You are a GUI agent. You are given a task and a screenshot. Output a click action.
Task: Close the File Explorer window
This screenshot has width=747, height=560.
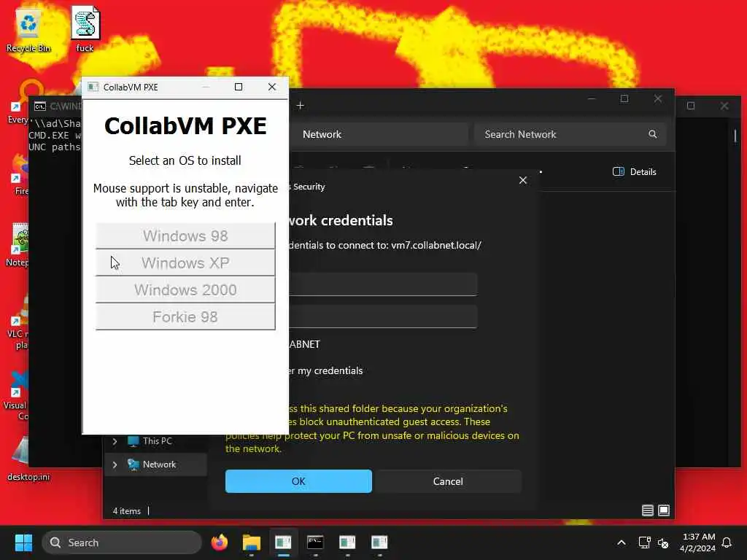point(658,98)
